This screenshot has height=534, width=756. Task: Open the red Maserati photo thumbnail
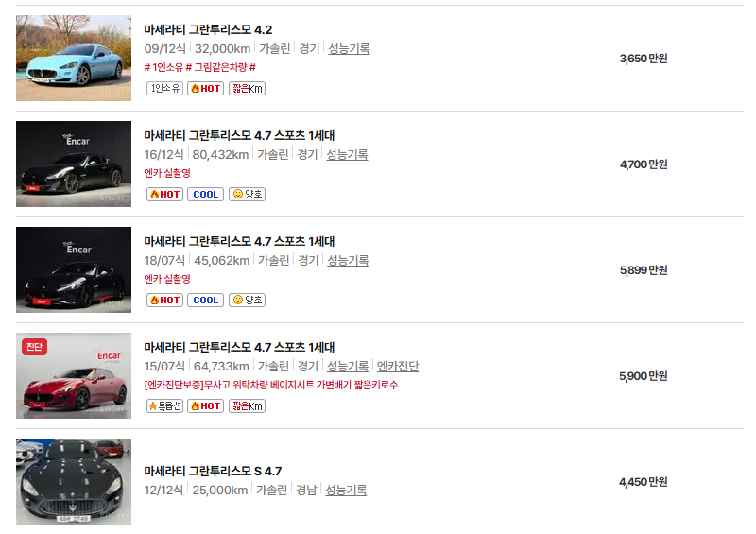pos(74,375)
